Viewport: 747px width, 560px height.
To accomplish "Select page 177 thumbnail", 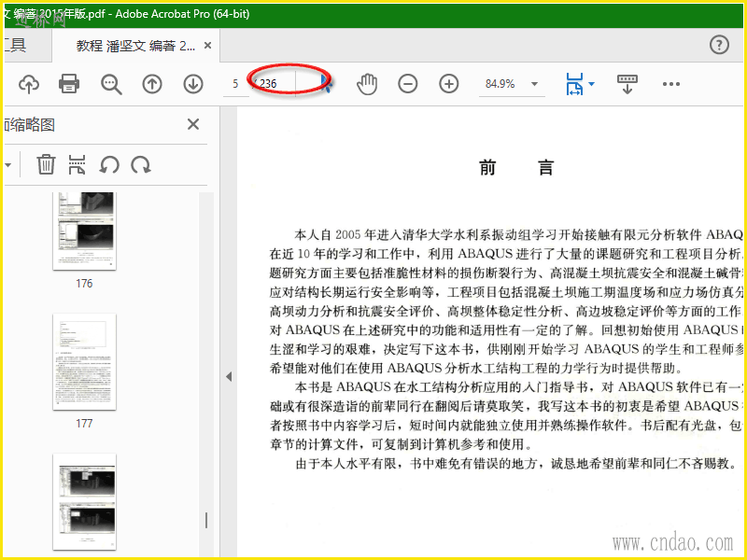I will pos(84,362).
